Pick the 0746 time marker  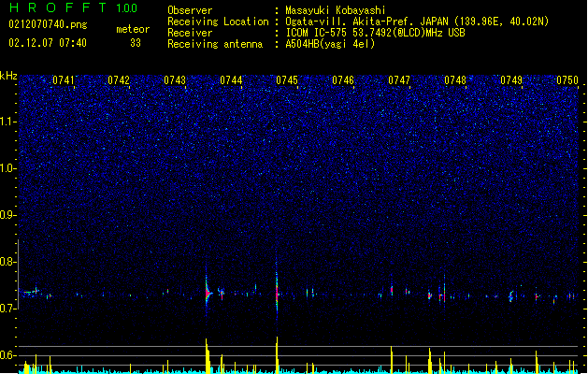(343, 80)
